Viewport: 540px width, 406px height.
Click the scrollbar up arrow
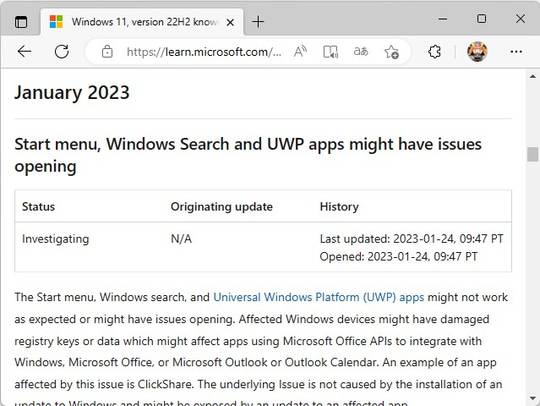[533, 76]
